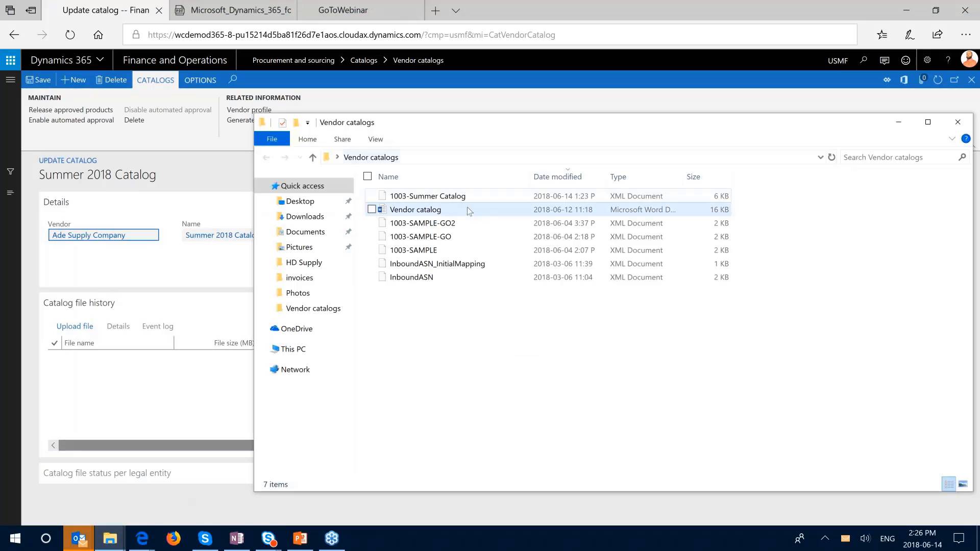Viewport: 980px width, 551px height.
Task: Select all files with the Name column checkbox
Action: (367, 176)
